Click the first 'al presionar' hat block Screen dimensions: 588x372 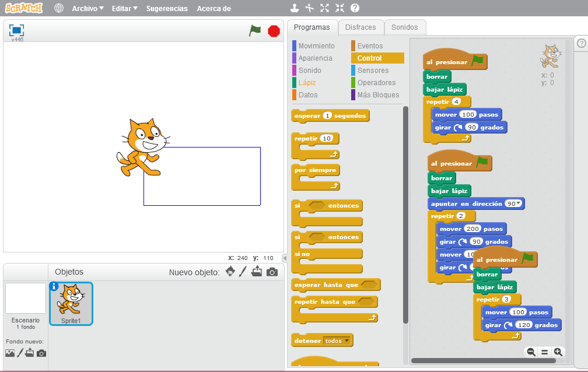pos(455,59)
